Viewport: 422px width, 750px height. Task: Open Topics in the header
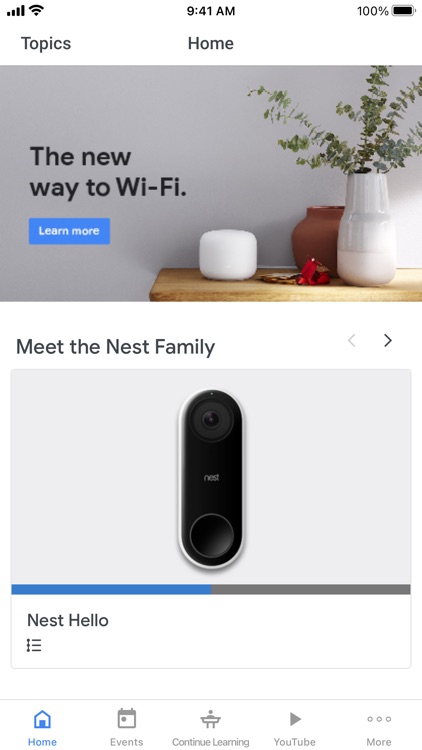coord(46,44)
